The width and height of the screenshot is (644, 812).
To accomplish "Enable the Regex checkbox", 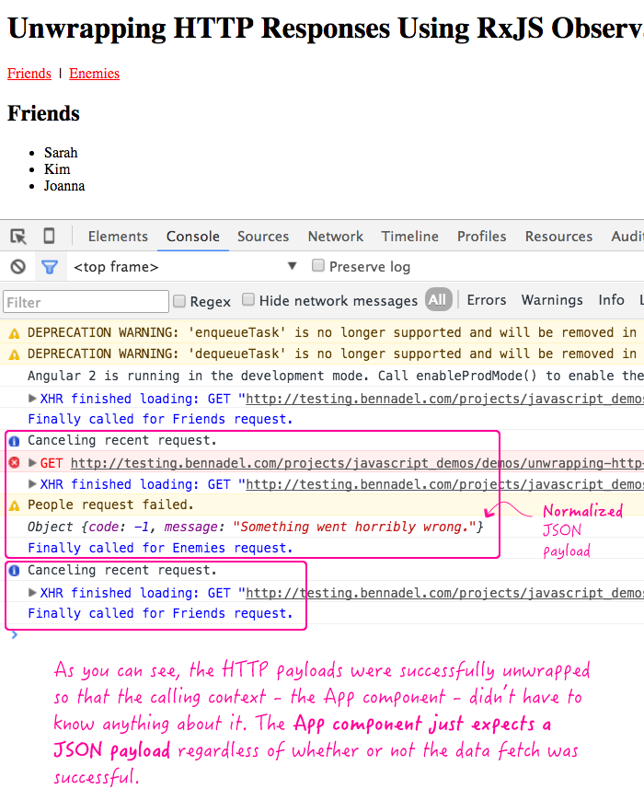I will point(179,301).
